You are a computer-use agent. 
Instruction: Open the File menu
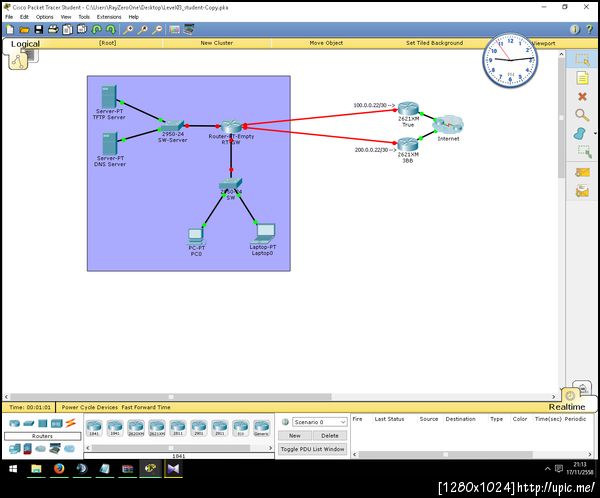tap(9, 17)
